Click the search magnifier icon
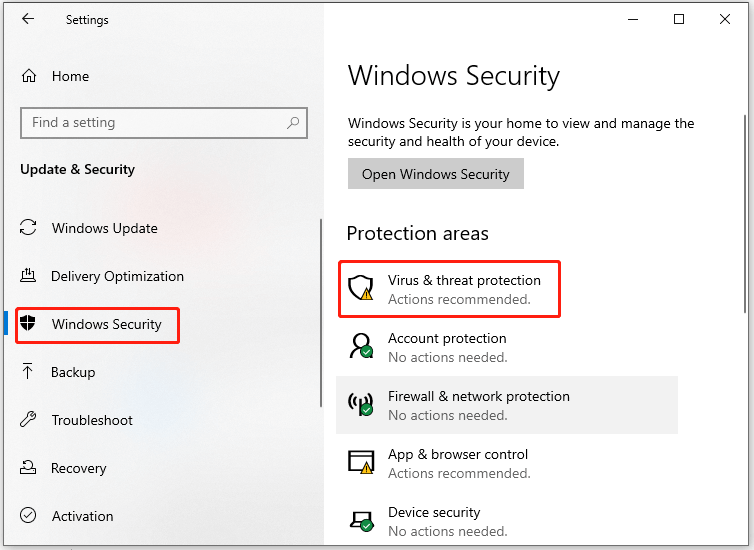754x550 pixels. [293, 123]
